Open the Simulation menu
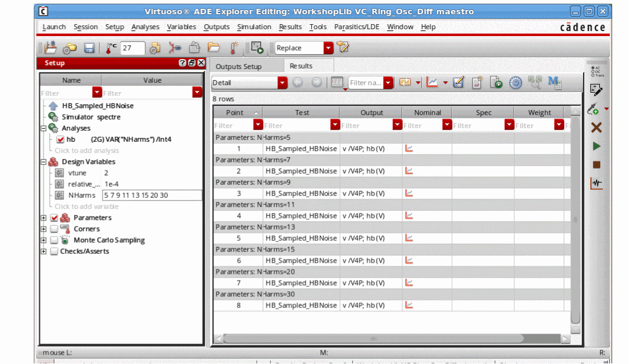629x364 pixels. (254, 27)
